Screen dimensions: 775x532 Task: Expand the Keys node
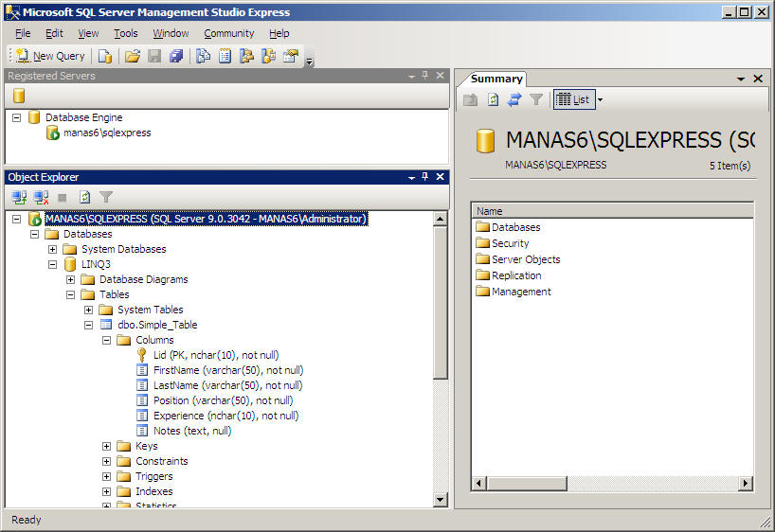click(x=106, y=447)
